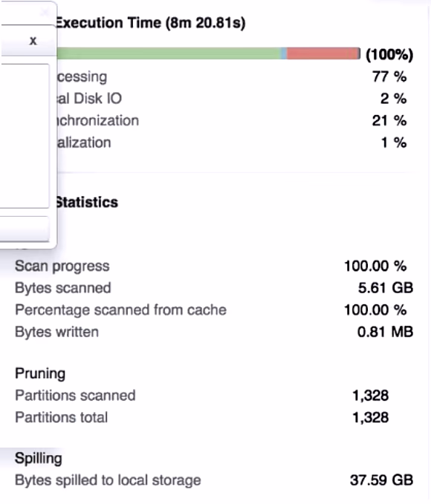The image size is (431, 504).
Task: Select the Spilling subsection heading
Action: click(x=39, y=459)
